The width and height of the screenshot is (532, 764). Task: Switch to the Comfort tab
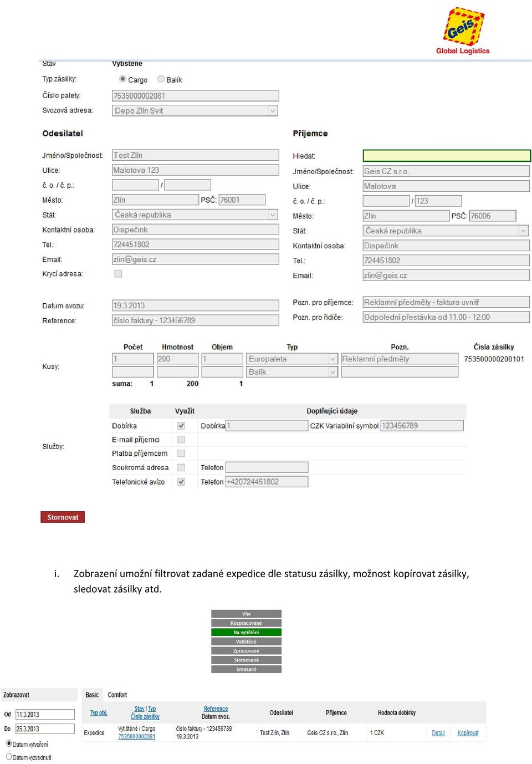click(117, 695)
